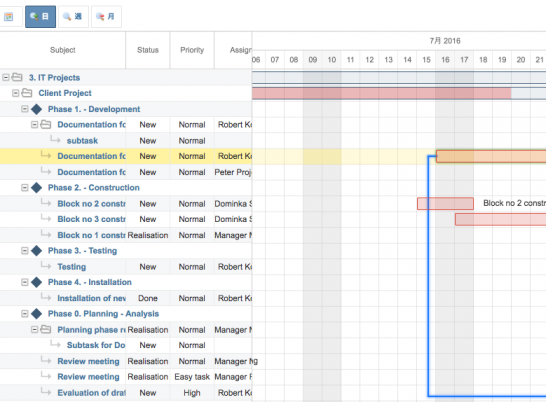Viewport: 546px width, 402px height.
Task: Collapse Phase 2. - Construction milestone
Action: click(25, 188)
